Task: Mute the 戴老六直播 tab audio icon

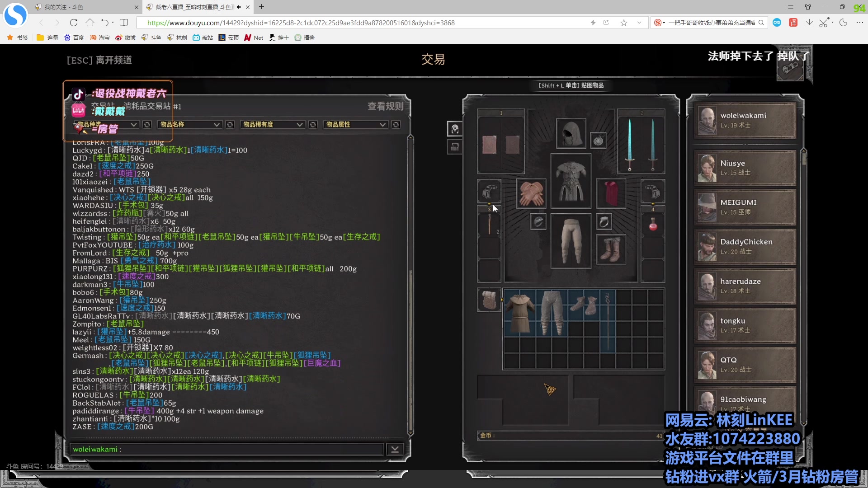Action: pos(239,7)
